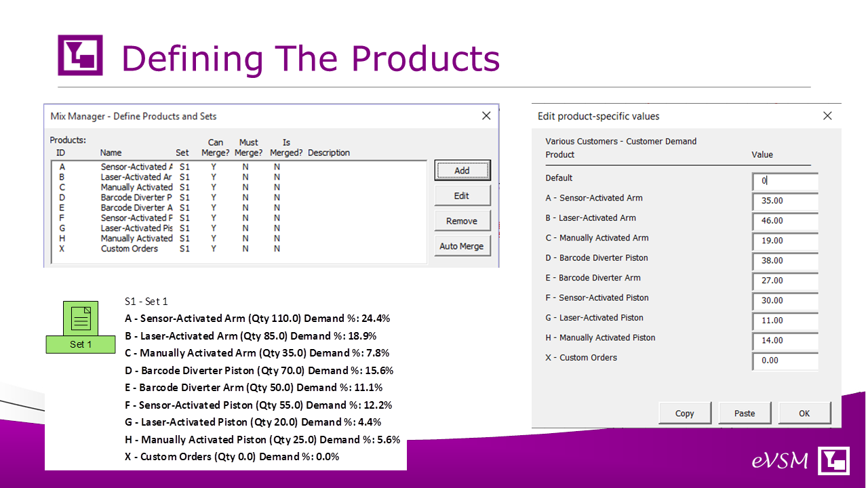
Task: Confirm the values with OK
Action: 804,413
